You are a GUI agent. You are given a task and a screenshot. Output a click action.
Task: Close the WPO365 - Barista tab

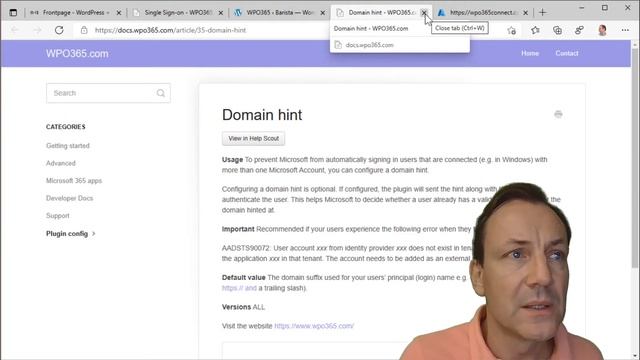point(322,13)
